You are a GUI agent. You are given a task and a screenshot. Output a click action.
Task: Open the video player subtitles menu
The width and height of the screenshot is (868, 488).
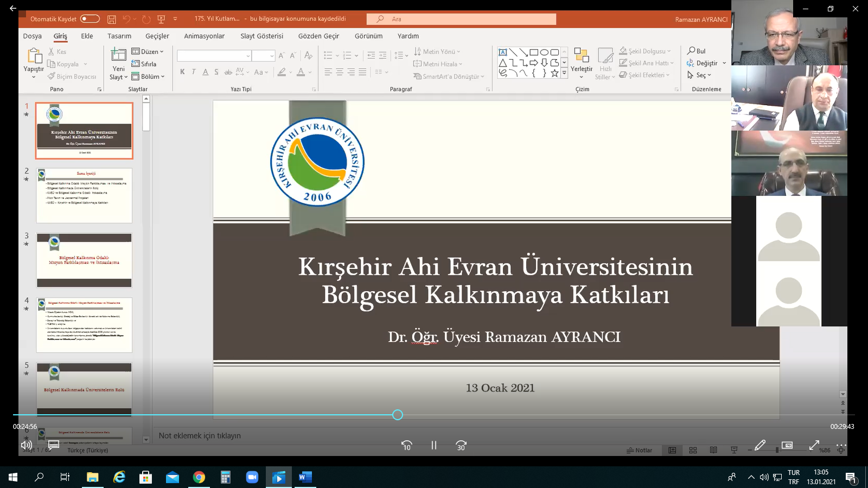click(x=54, y=445)
